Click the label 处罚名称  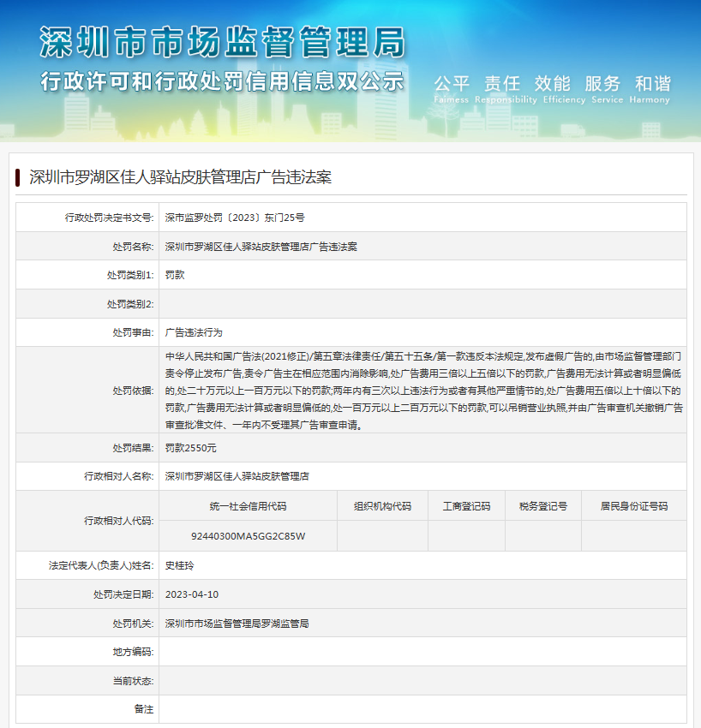click(133, 247)
